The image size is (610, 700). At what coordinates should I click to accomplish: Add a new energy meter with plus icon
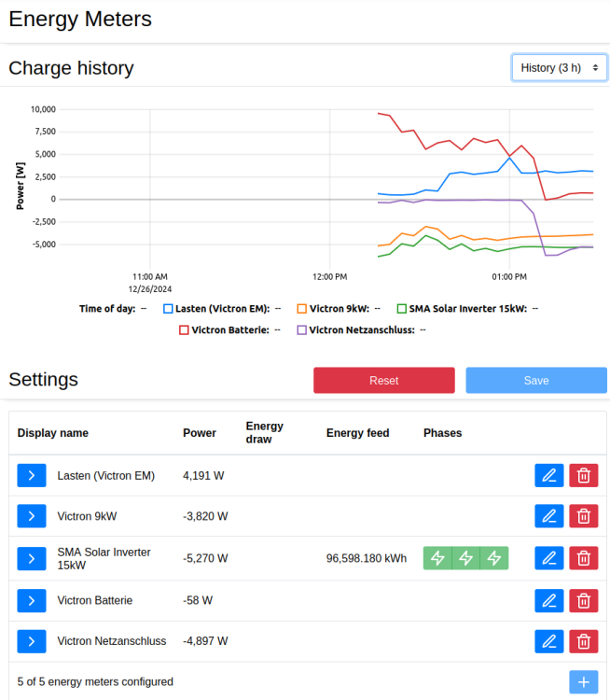584,682
